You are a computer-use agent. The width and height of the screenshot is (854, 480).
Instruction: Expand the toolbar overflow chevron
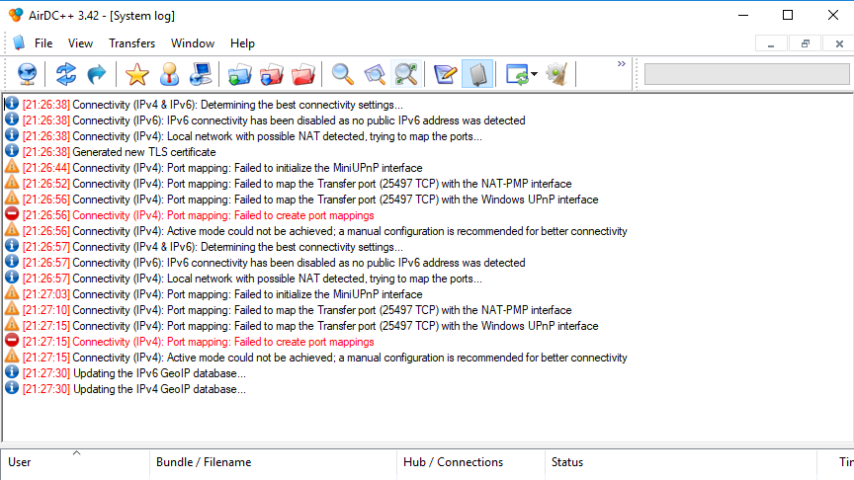[621, 64]
